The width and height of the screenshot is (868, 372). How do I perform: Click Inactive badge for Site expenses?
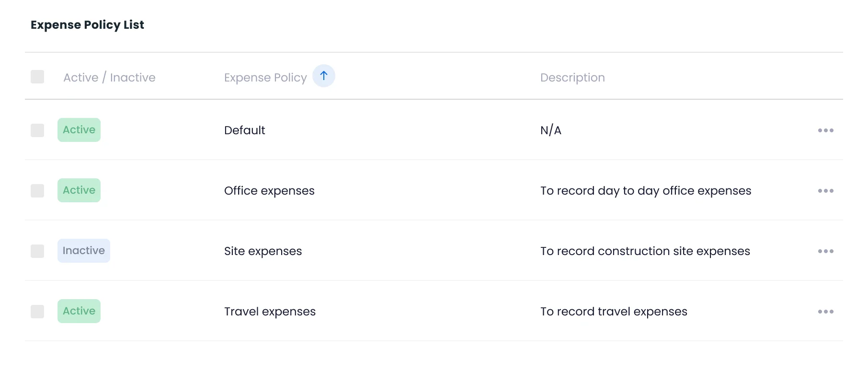click(x=84, y=251)
